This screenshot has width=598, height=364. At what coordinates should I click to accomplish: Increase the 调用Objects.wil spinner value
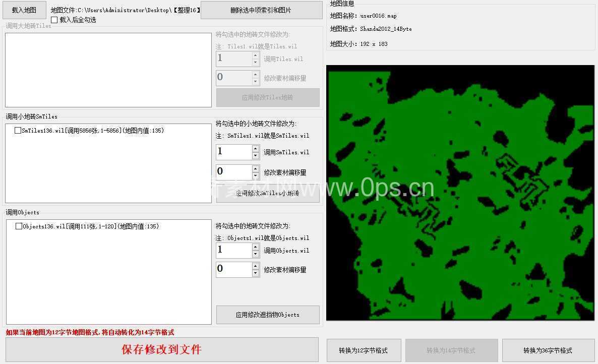[256, 247]
